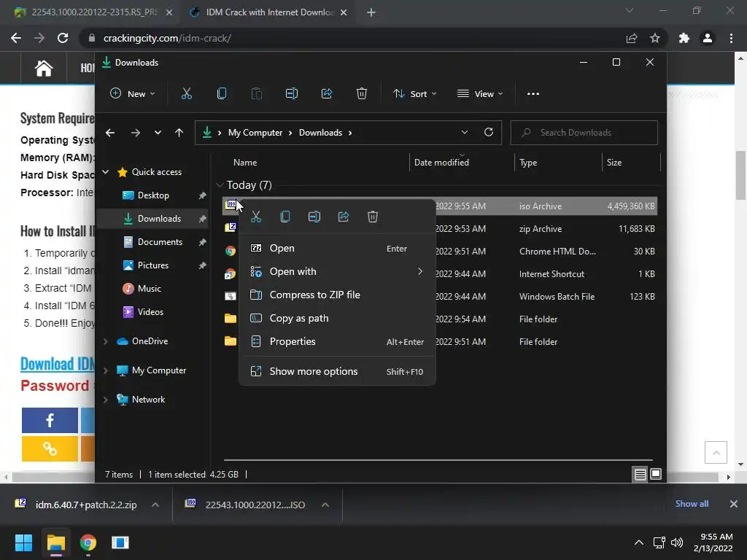
Task: Go up one folder level
Action: coord(179,133)
